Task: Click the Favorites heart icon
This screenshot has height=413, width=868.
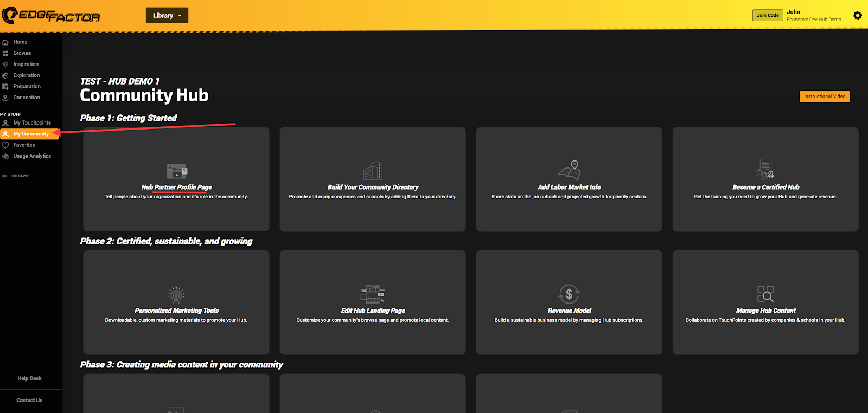Action: 5,145
